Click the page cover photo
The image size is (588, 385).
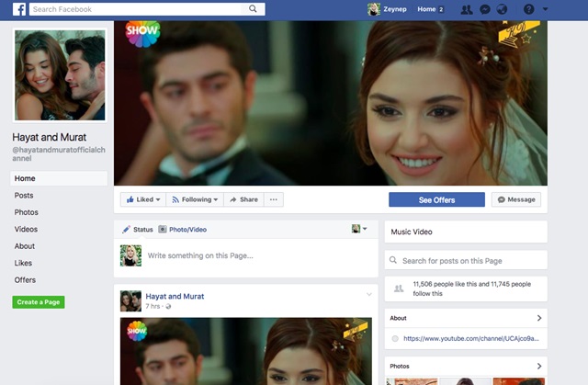331,103
